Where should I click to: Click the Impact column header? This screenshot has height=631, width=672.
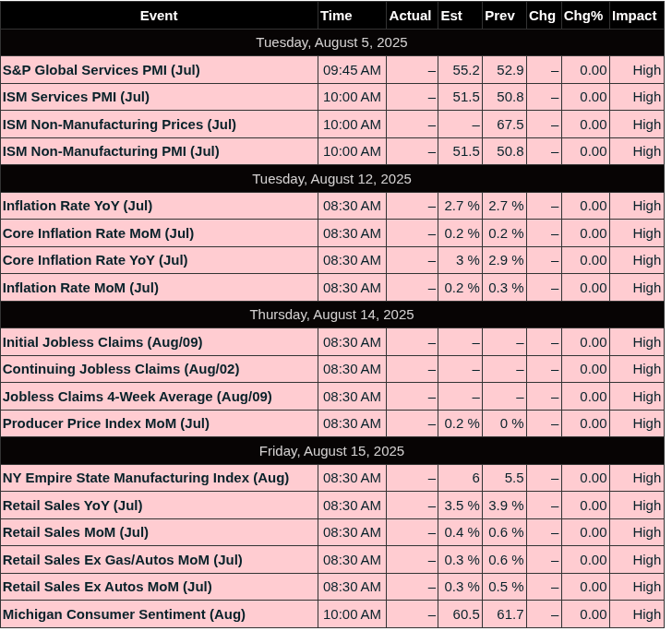click(x=636, y=16)
